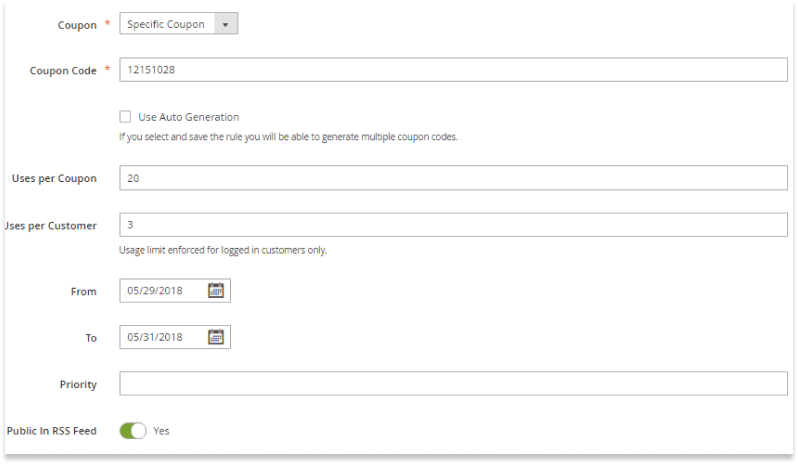798x464 pixels.
Task: Open the Coupon type dropdown arrow
Action: 225,24
